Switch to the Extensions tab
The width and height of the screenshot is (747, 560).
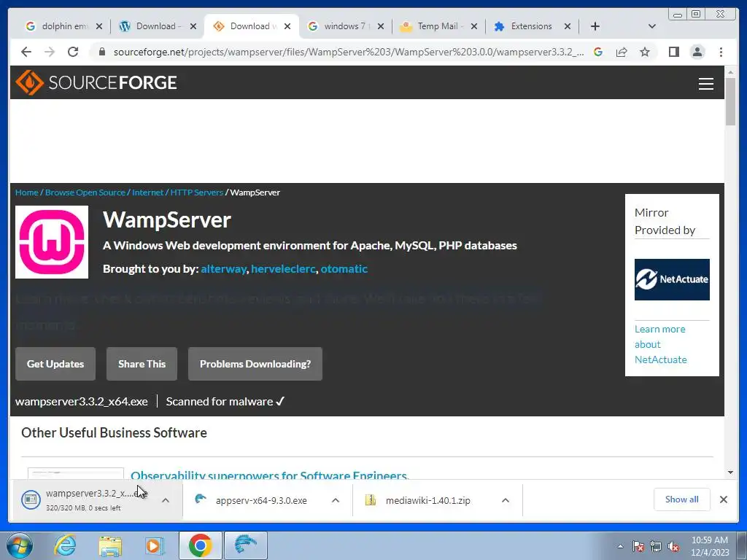point(532,26)
